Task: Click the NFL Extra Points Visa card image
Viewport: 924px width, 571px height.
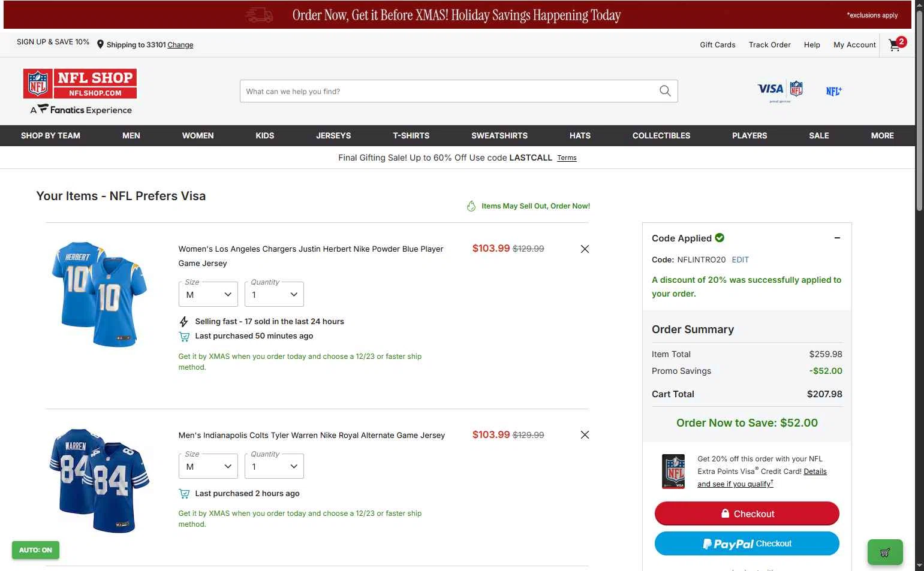Action: coord(673,471)
